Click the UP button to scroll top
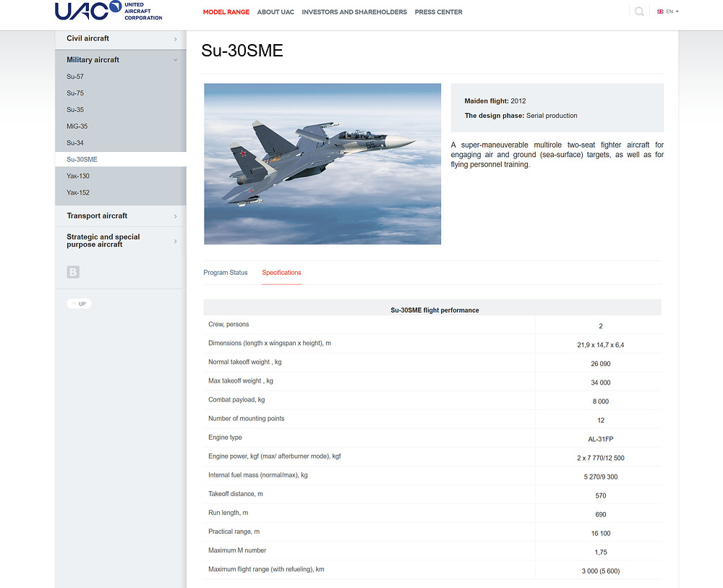Viewport: 723px width, 588px height. [x=79, y=304]
